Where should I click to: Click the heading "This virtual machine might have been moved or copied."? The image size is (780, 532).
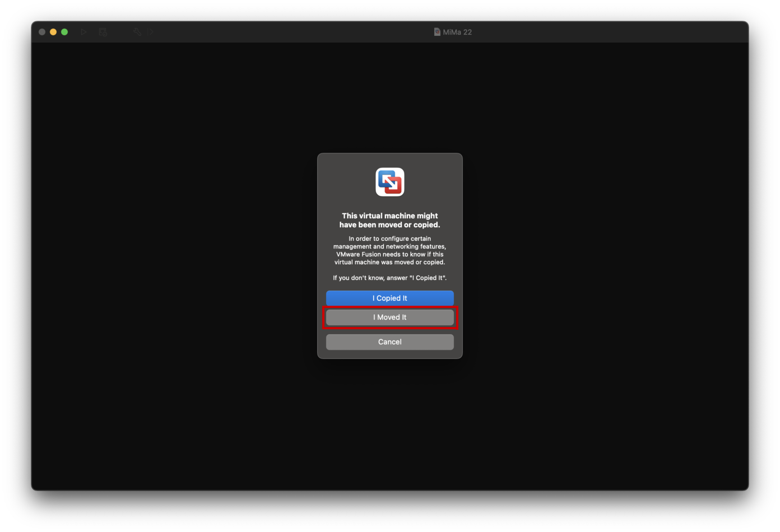click(390, 220)
